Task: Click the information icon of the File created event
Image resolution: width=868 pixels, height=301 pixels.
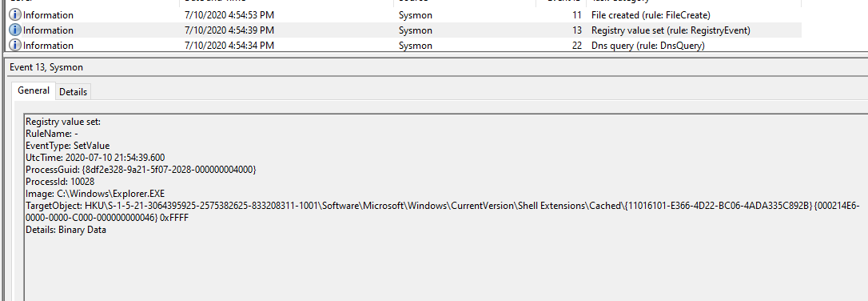Action: pos(15,15)
